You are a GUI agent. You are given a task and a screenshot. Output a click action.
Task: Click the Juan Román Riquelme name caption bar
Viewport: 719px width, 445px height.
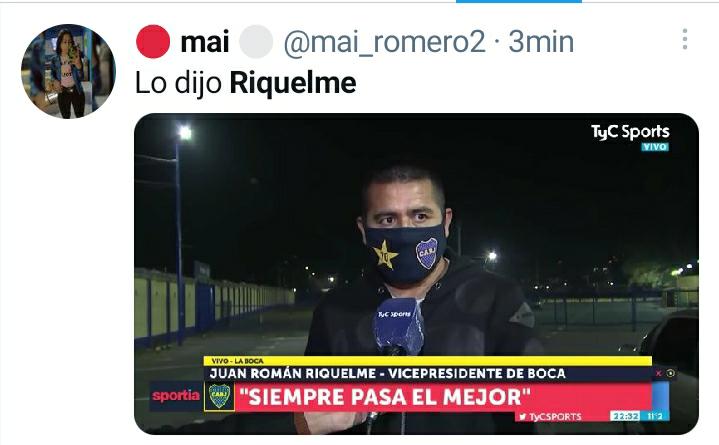pyautogui.click(x=387, y=373)
